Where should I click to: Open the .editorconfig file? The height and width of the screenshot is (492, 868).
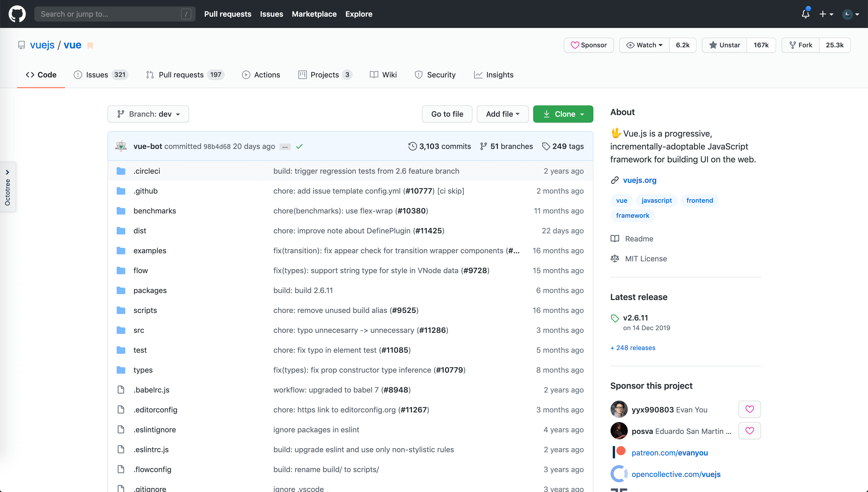tap(155, 409)
